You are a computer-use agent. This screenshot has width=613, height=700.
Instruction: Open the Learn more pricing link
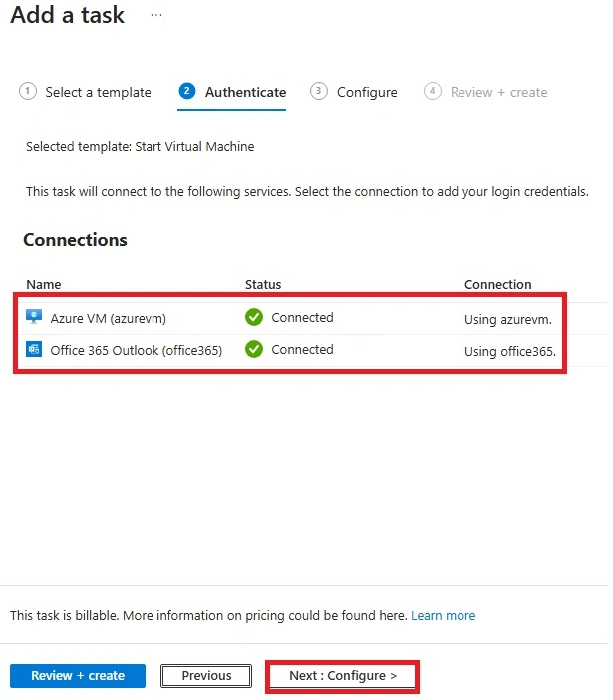443,615
